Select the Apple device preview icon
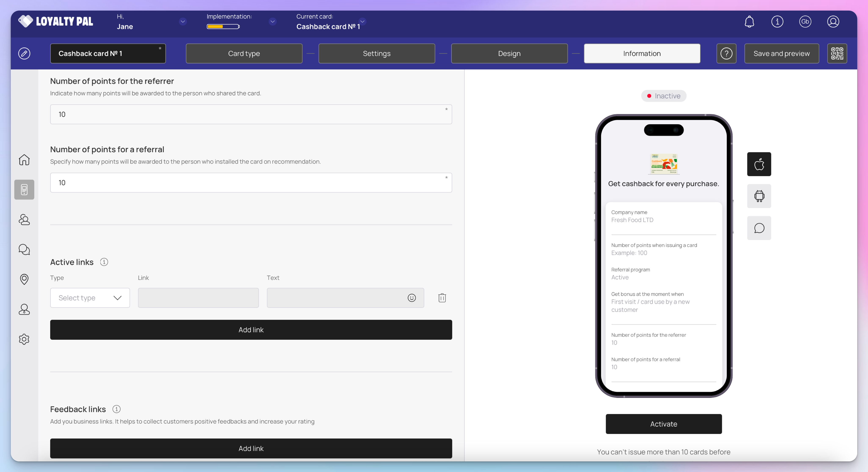868x472 pixels. click(759, 164)
